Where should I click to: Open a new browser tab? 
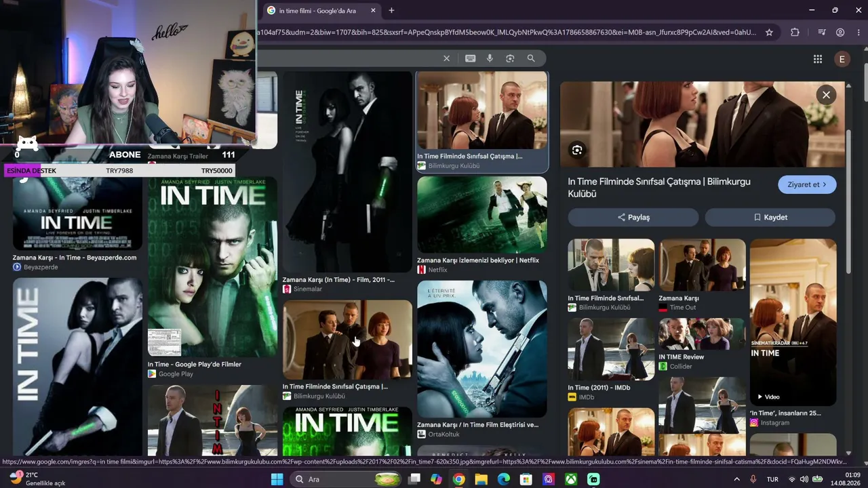click(391, 10)
